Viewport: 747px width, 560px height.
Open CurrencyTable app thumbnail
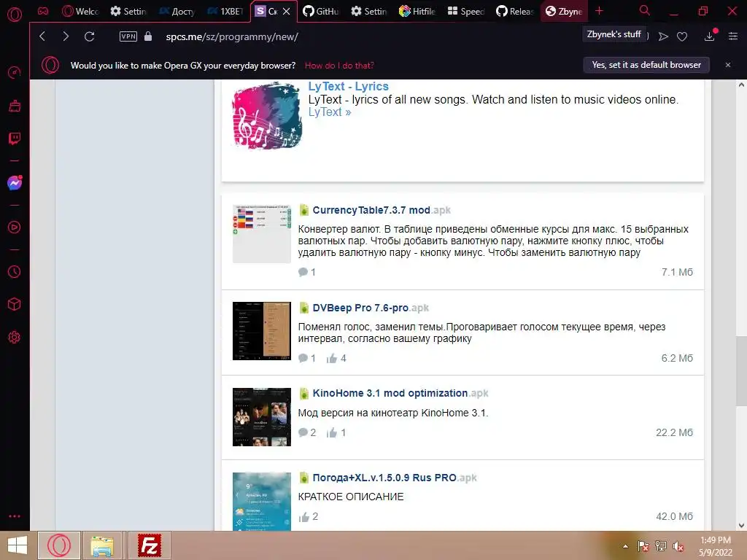click(262, 234)
